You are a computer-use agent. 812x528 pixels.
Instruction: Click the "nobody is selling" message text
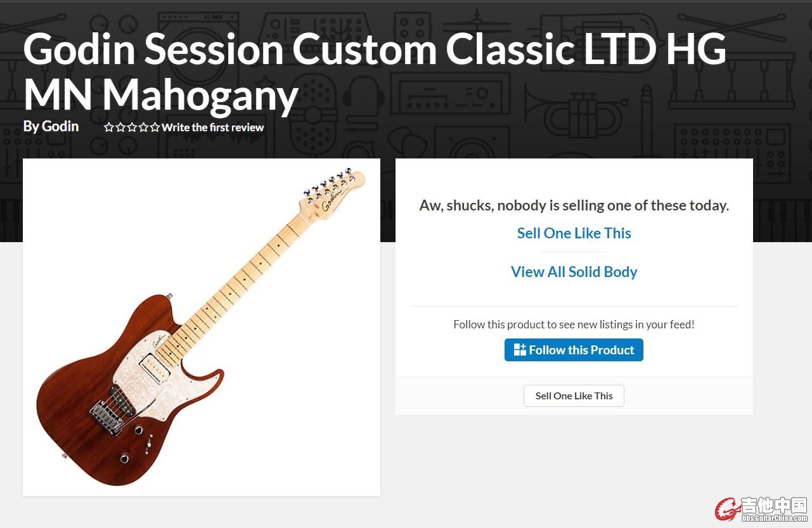click(x=574, y=205)
